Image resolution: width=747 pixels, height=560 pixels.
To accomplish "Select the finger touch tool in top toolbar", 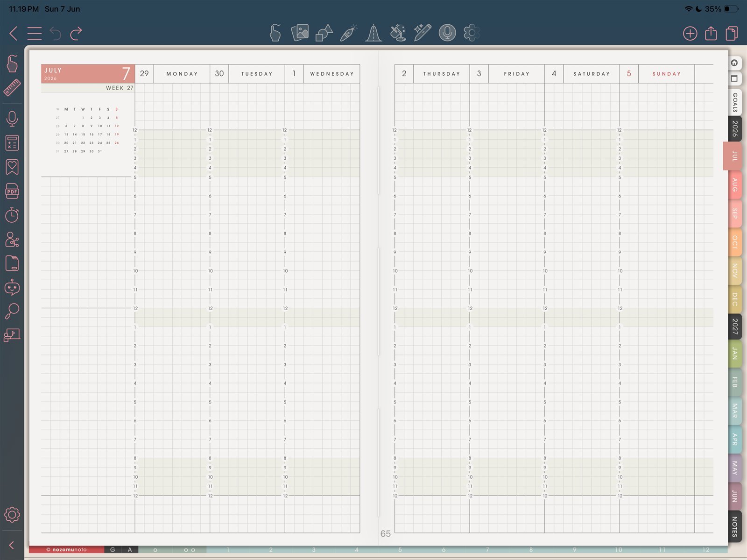I will point(275,33).
